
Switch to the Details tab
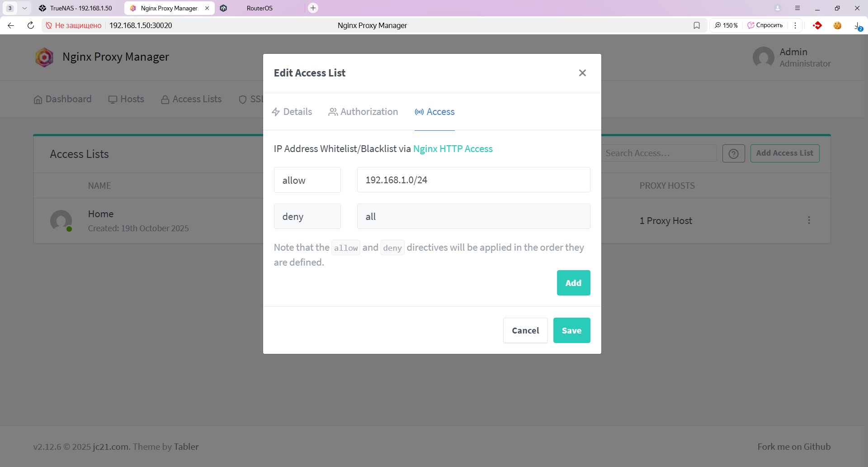pyautogui.click(x=292, y=112)
